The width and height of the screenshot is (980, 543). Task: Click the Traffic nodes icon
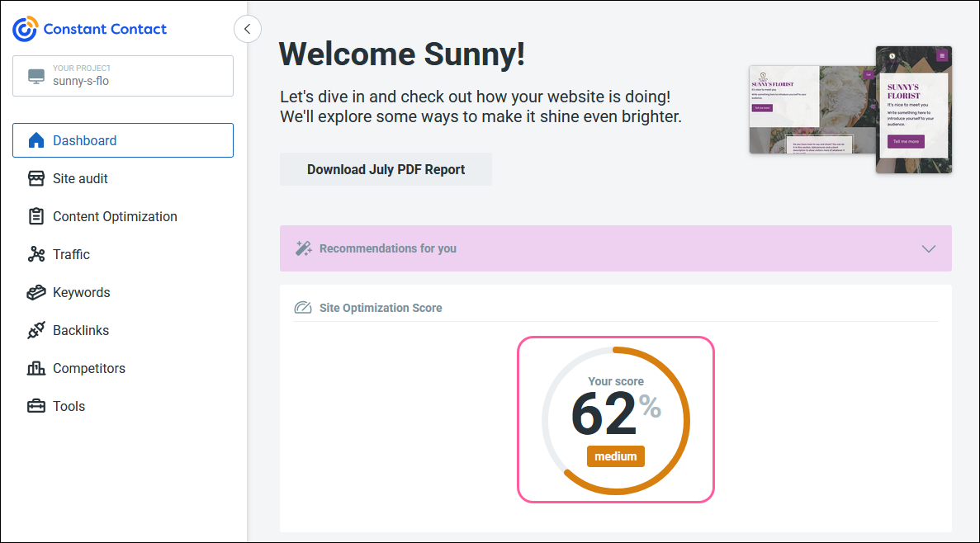point(36,254)
